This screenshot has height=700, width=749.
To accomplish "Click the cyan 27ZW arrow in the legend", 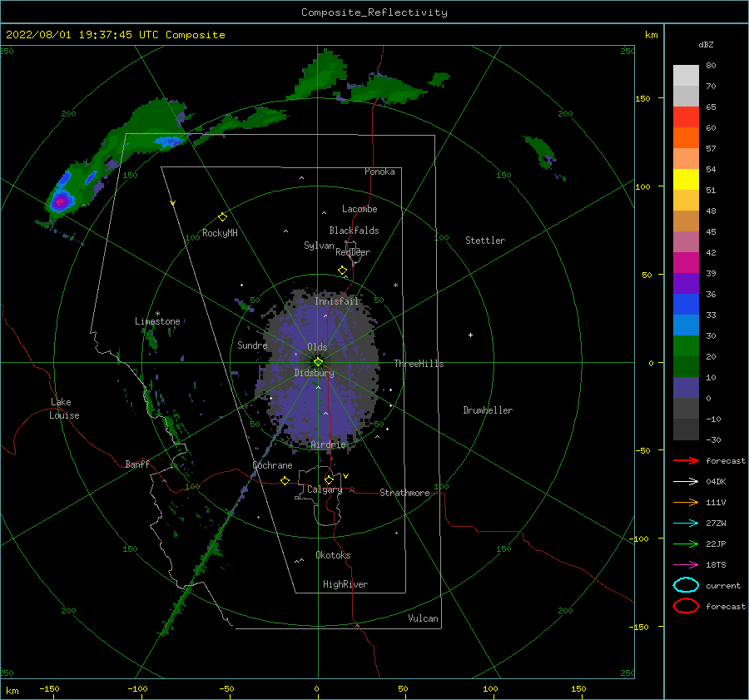I will coord(686,524).
